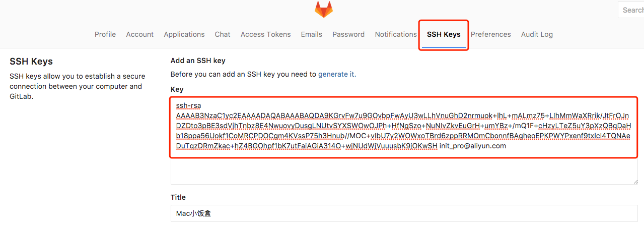The image size is (644, 225).
Task: Go to the Notifications tab
Action: click(396, 34)
